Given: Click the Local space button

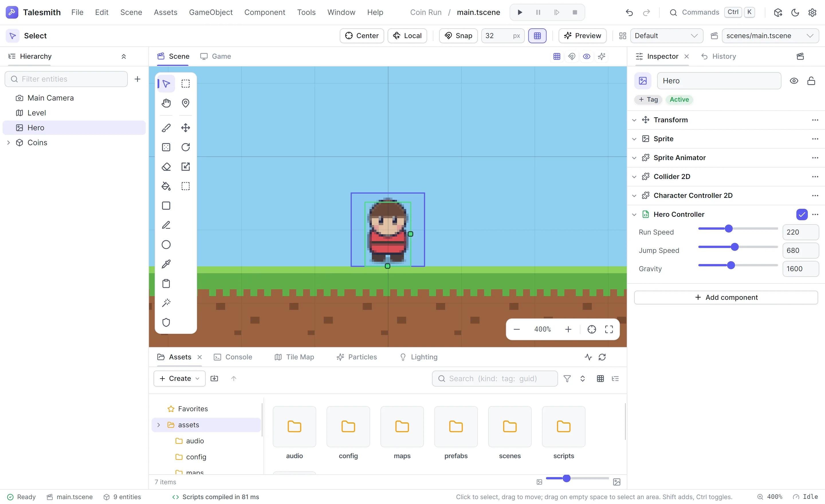Looking at the screenshot, I should [407, 36].
